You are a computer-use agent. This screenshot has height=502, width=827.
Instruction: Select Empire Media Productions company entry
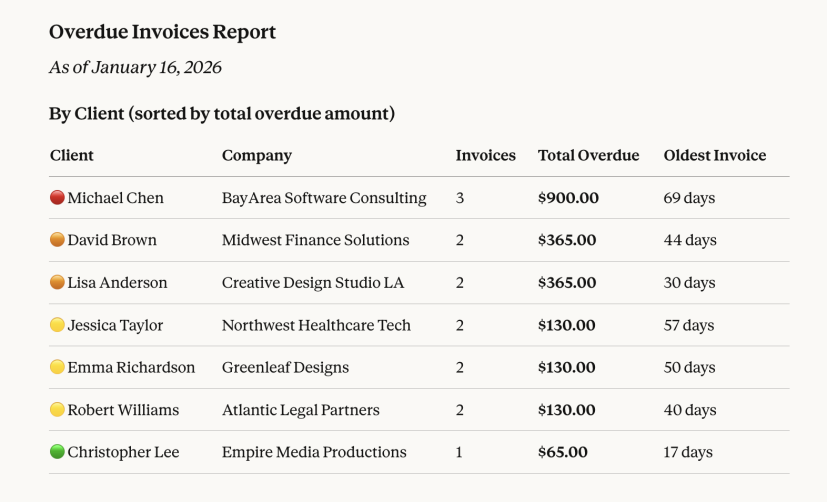314,452
